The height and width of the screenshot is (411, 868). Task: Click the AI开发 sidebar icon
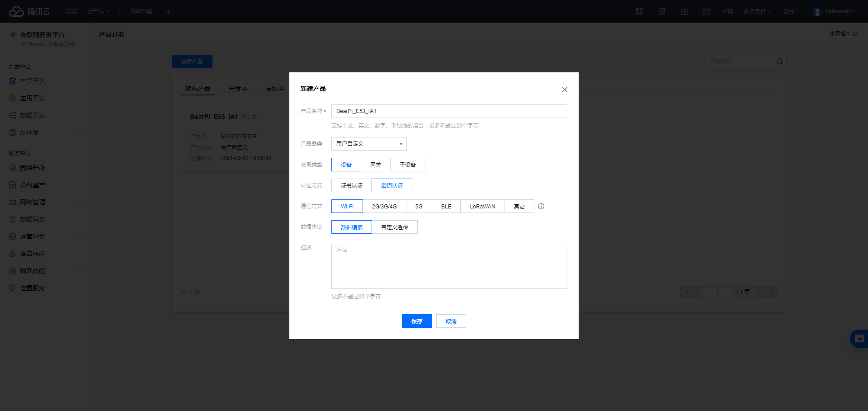point(13,132)
